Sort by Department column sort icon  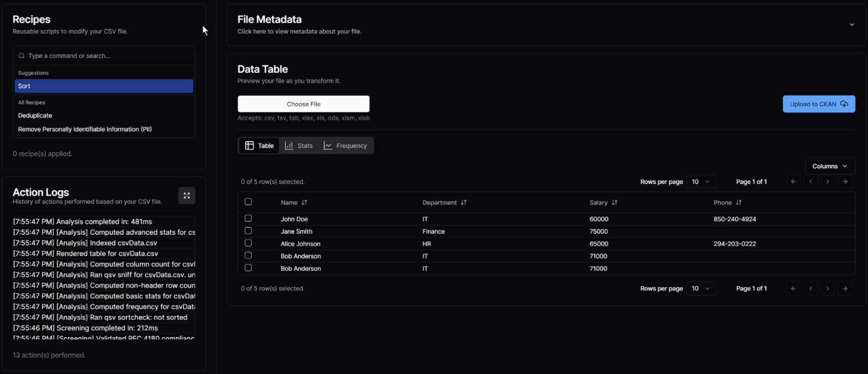pos(464,203)
